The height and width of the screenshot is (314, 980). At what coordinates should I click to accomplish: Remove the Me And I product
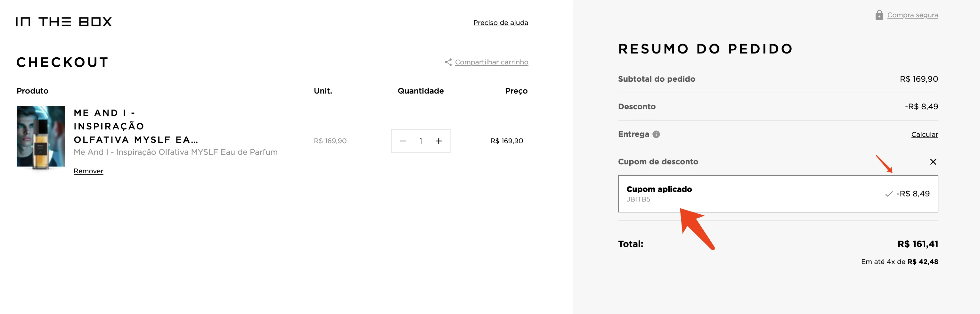tap(88, 171)
